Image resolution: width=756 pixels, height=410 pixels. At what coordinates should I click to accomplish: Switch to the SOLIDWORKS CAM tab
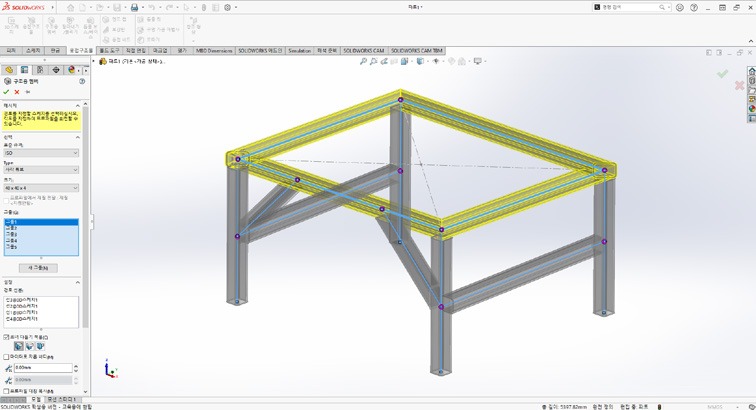point(363,49)
